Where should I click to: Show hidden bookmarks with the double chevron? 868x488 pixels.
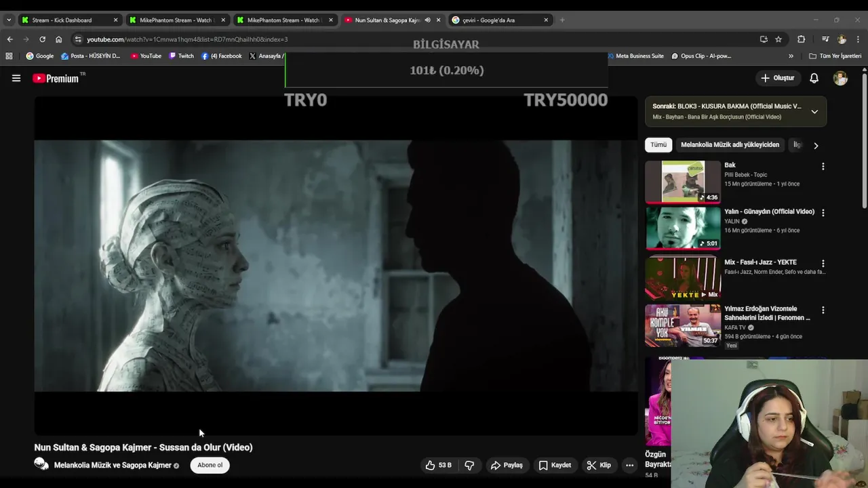(791, 56)
